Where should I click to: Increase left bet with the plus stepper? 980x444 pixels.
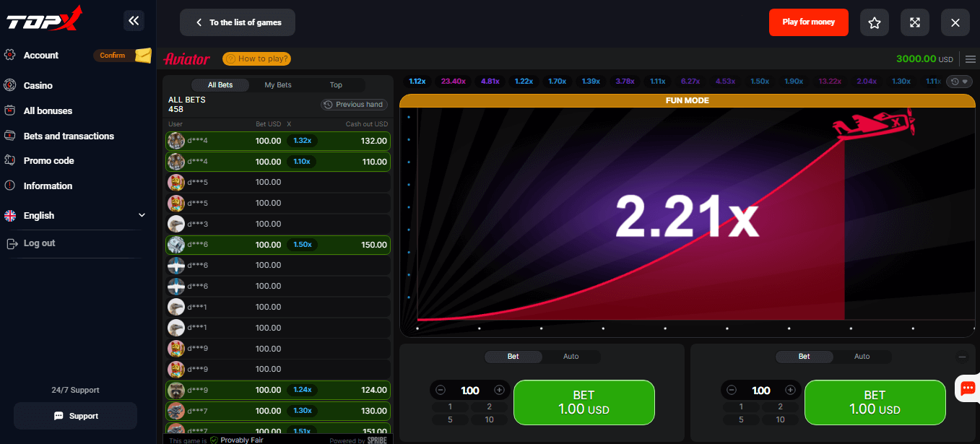click(499, 389)
